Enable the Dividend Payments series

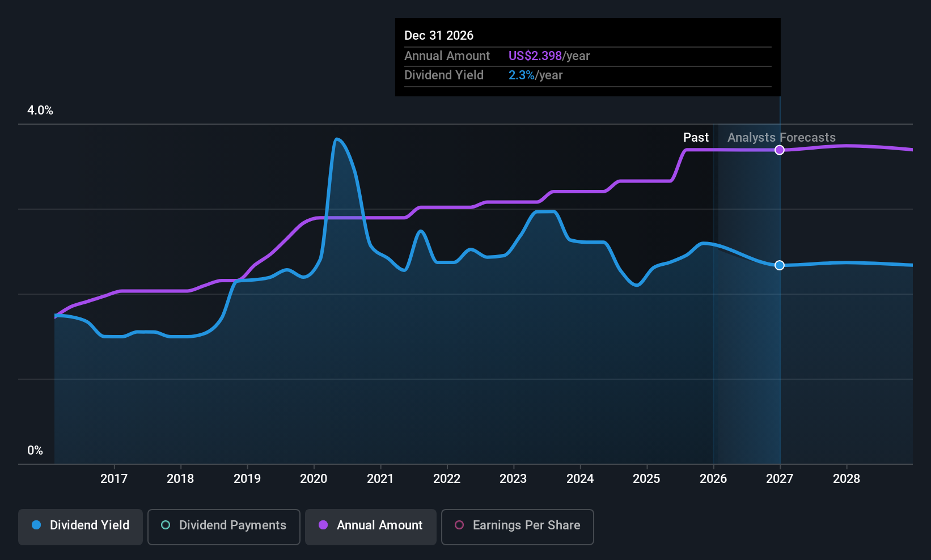[x=224, y=527]
